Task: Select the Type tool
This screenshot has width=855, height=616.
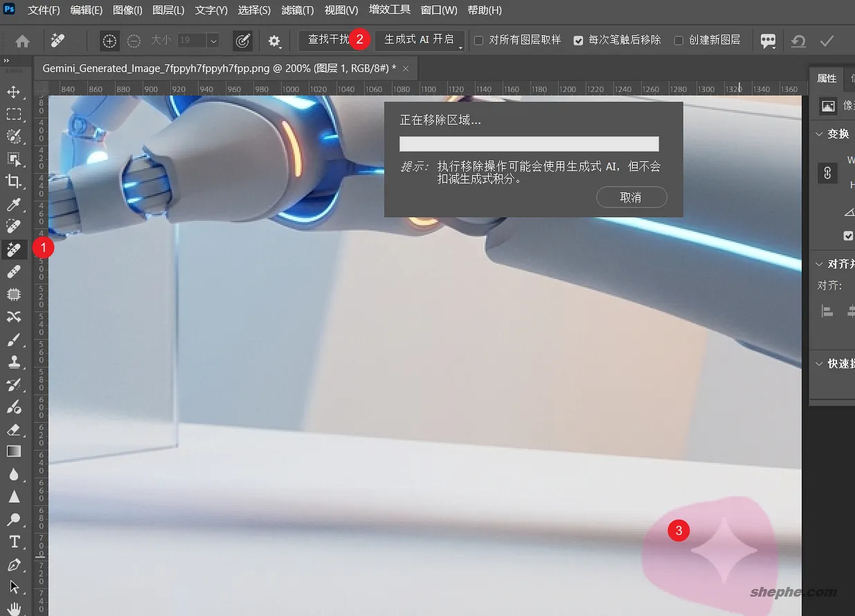Action: (x=15, y=542)
